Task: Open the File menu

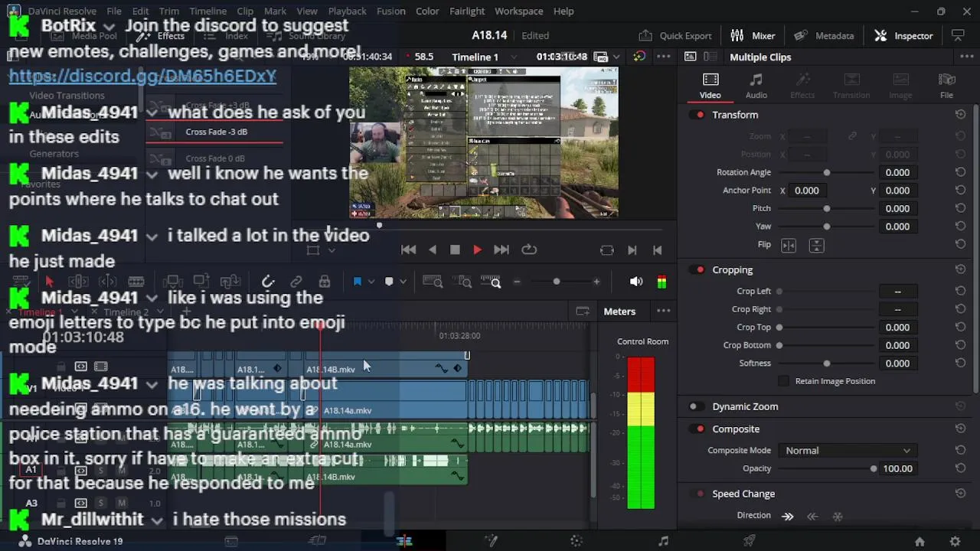Action: point(114,11)
